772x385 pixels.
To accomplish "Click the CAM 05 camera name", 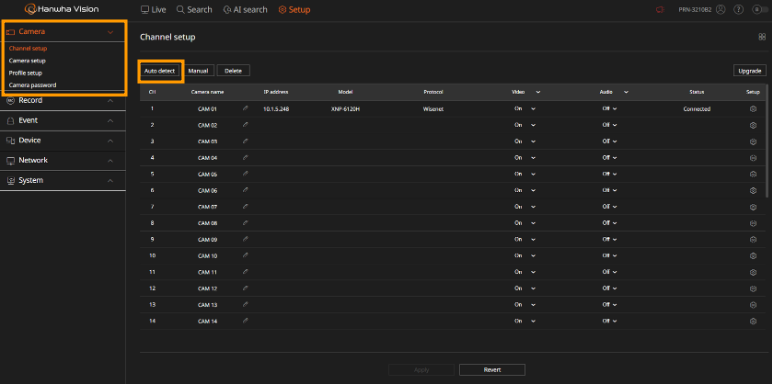I will click(207, 174).
